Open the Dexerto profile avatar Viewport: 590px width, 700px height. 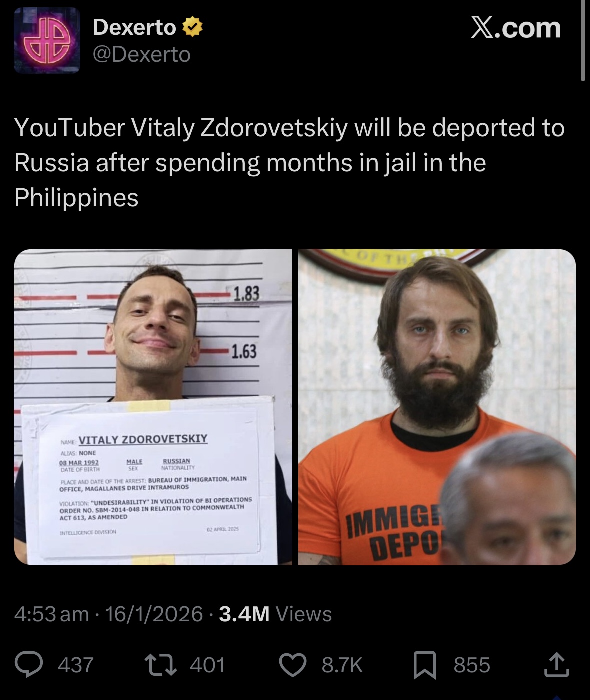pyautogui.click(x=47, y=40)
